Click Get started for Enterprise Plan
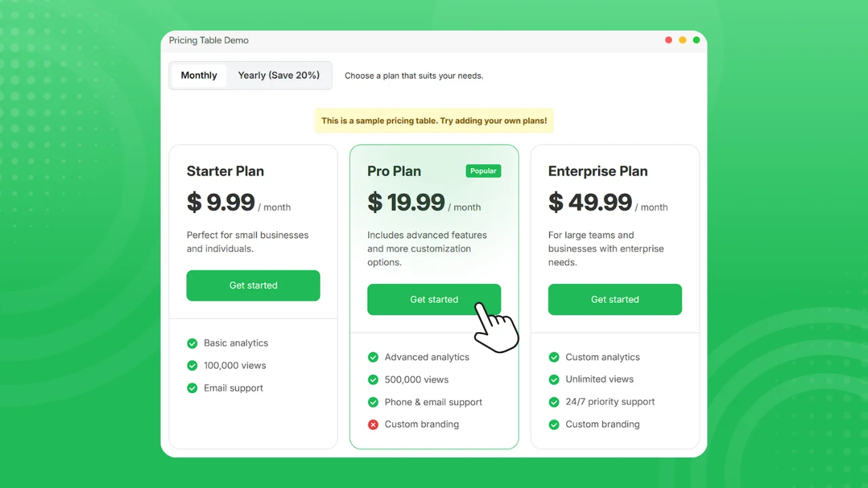 [x=614, y=300]
